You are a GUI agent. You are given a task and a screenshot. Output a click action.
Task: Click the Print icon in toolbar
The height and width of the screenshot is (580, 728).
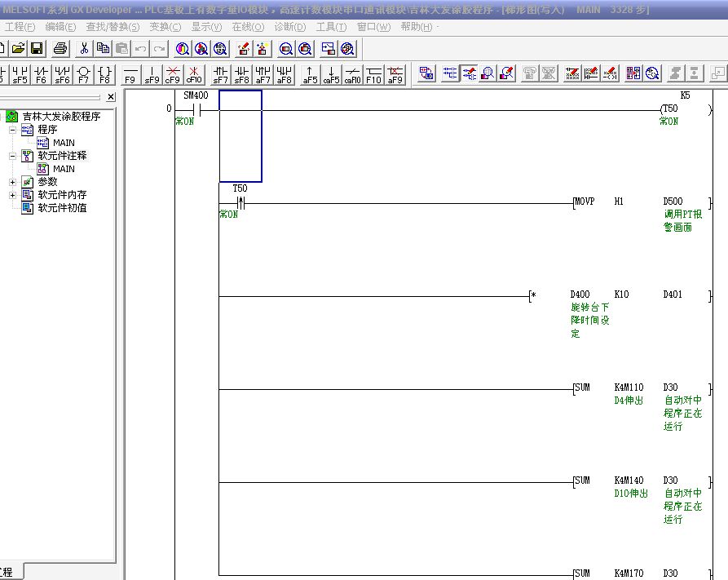(60, 49)
